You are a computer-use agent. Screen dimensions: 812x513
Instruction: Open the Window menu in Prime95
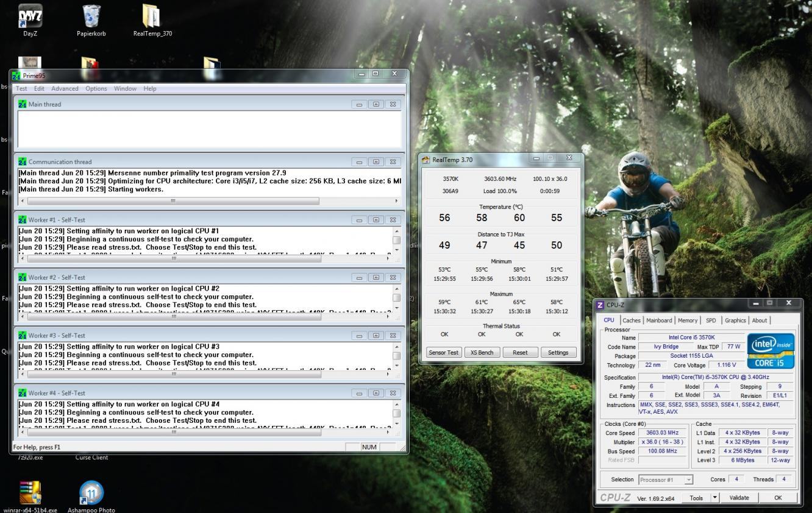coord(125,88)
